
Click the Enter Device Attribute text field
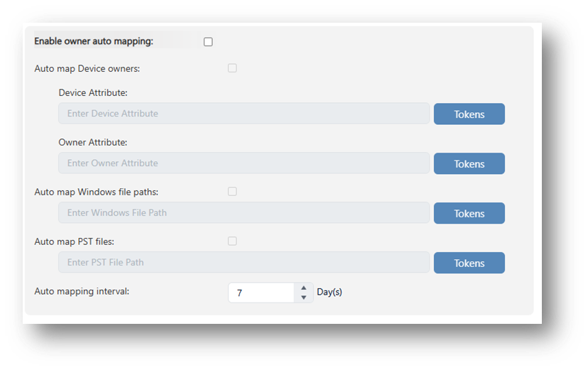coord(244,114)
